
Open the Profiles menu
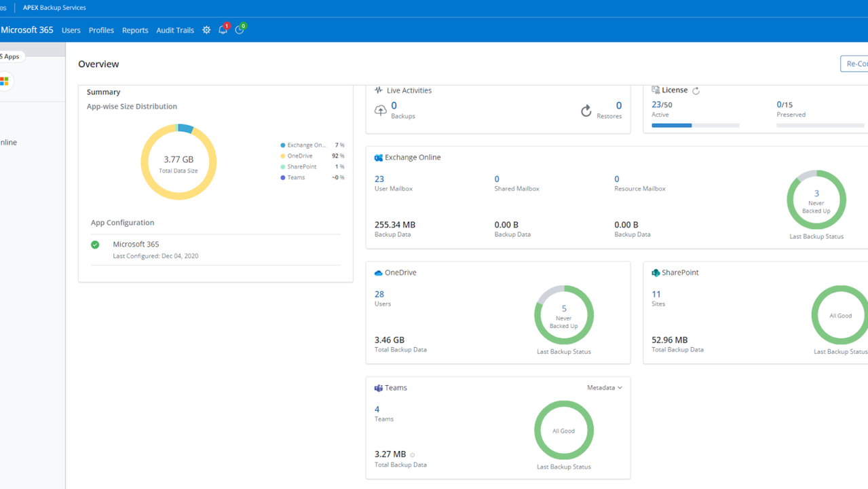tap(101, 31)
